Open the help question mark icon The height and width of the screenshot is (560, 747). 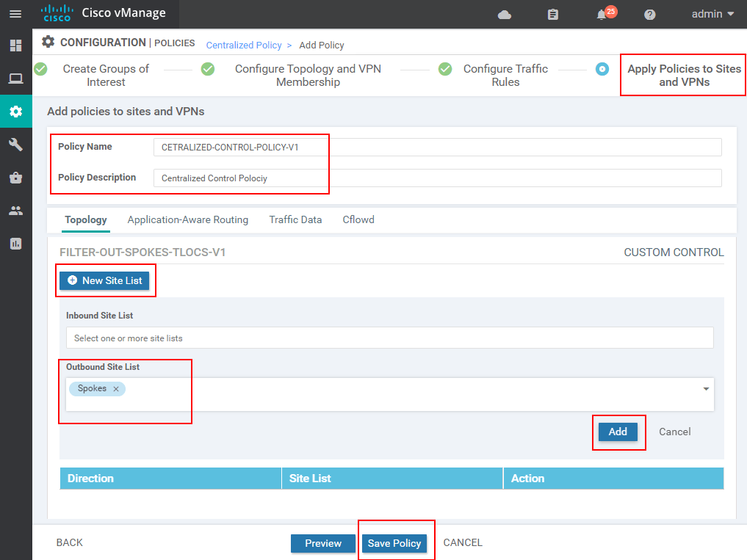(649, 15)
